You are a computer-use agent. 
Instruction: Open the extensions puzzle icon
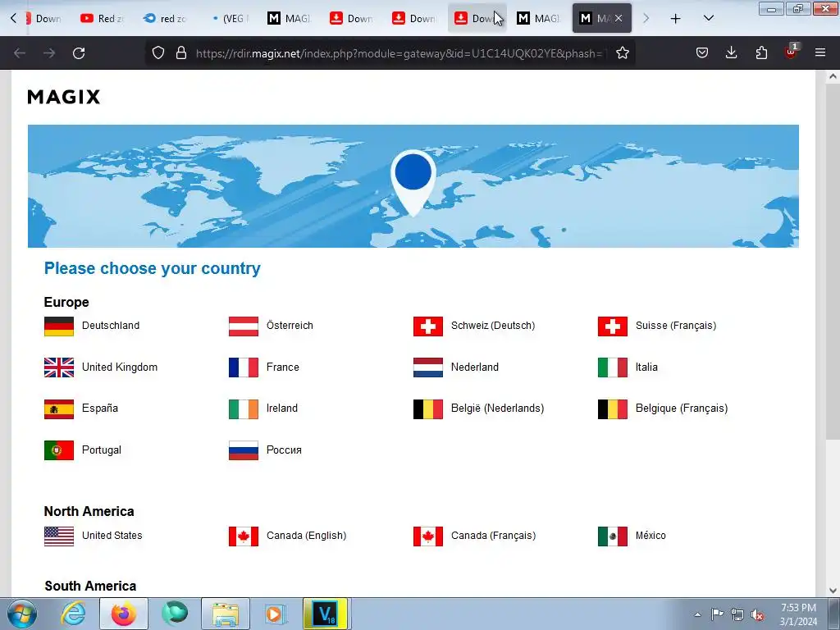[x=761, y=52]
